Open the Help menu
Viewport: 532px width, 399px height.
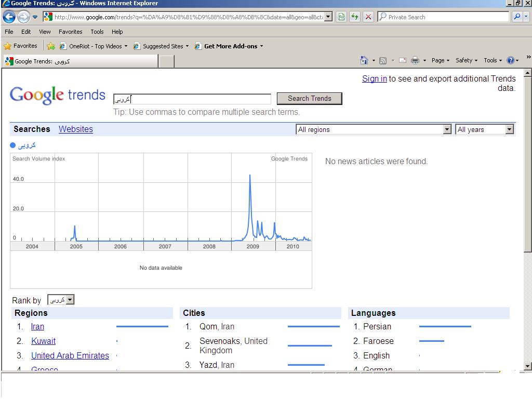(117, 32)
